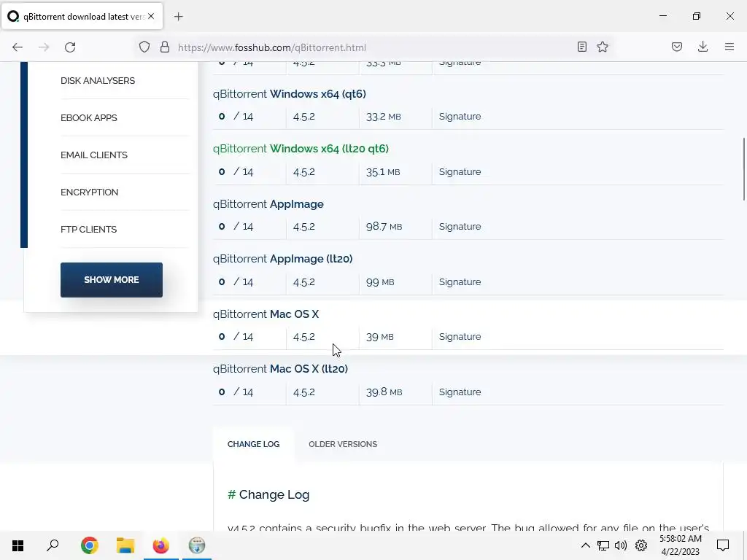
Task: Launch Chrome from the taskbar
Action: point(90,545)
